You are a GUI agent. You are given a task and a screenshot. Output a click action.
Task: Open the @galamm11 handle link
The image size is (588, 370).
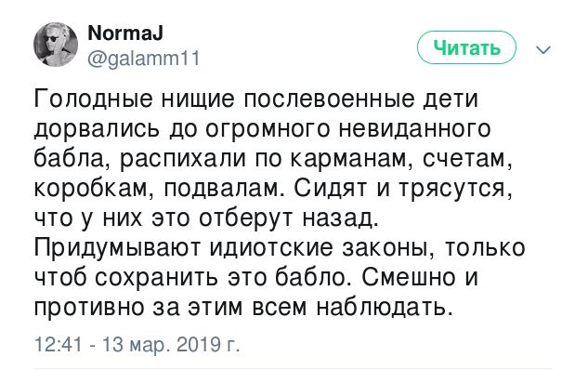click(x=144, y=59)
